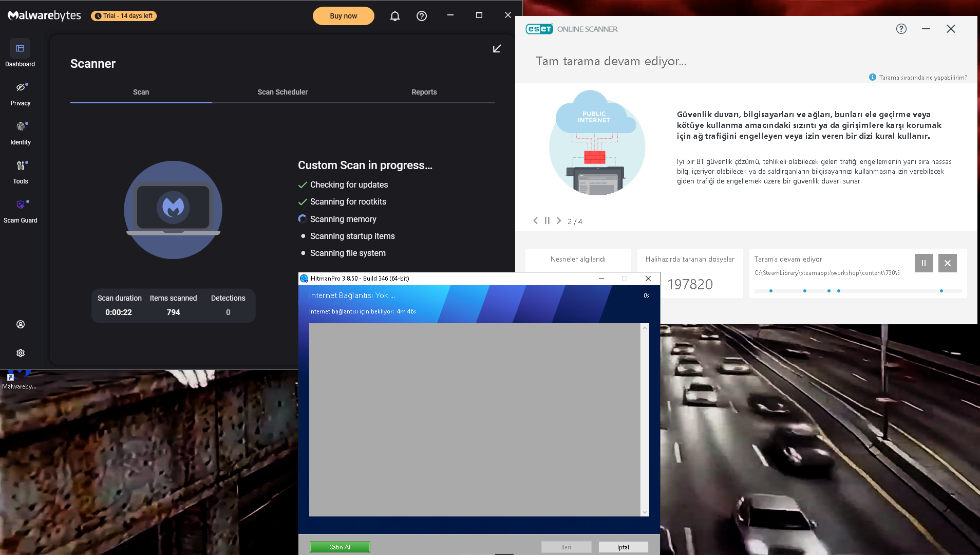The height and width of the screenshot is (555, 980).
Task: Minimize the Malwarebytes window
Action: tap(450, 15)
